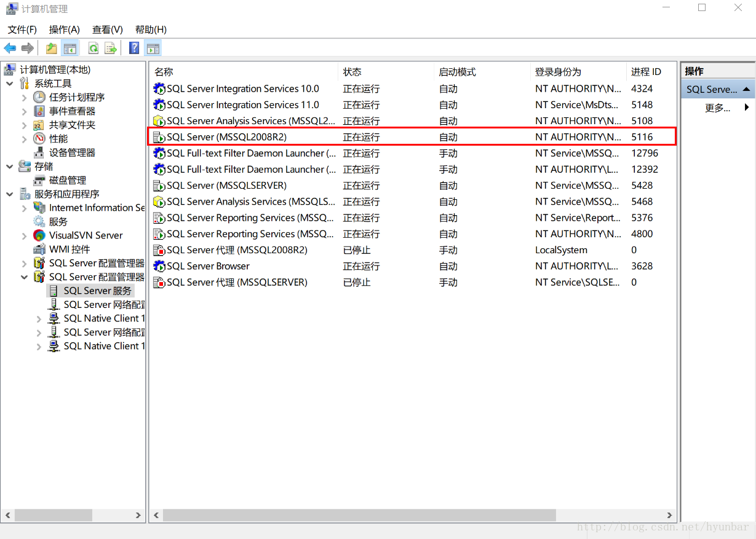
Task: Expand the Internet Information Services node
Action: pyautogui.click(x=25, y=208)
